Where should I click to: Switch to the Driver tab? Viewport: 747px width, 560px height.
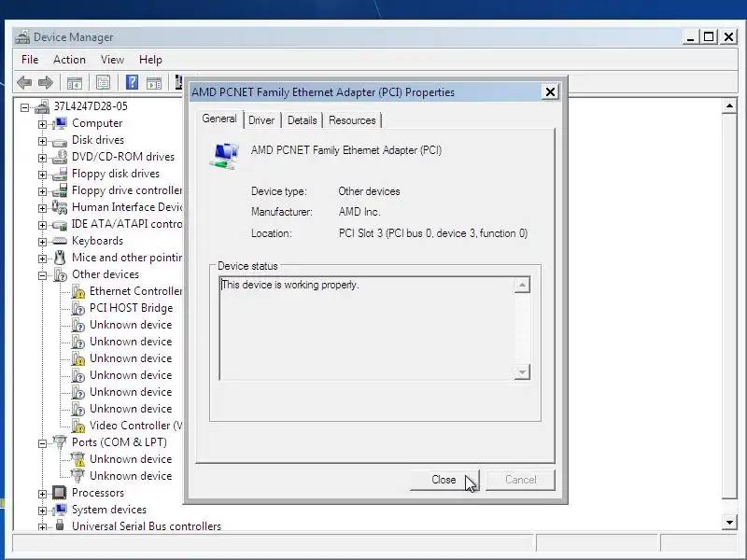261,120
